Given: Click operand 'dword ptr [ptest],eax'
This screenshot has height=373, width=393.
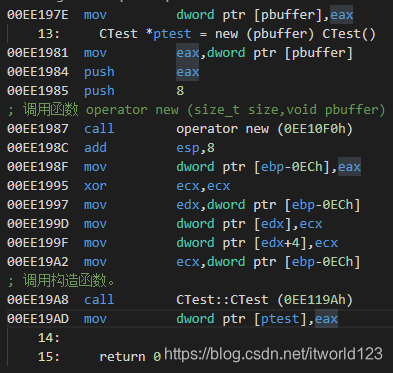Looking at the screenshot, I should (257, 319).
